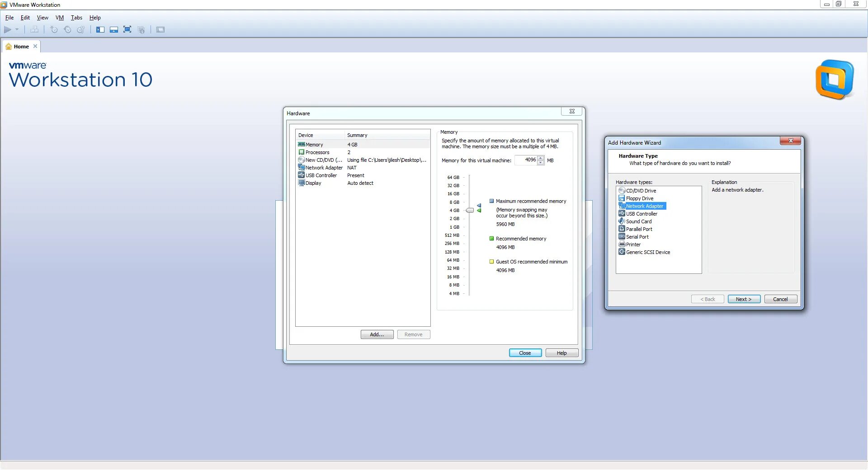Click the console view toolbar icon
The height and width of the screenshot is (470, 868).
[160, 30]
